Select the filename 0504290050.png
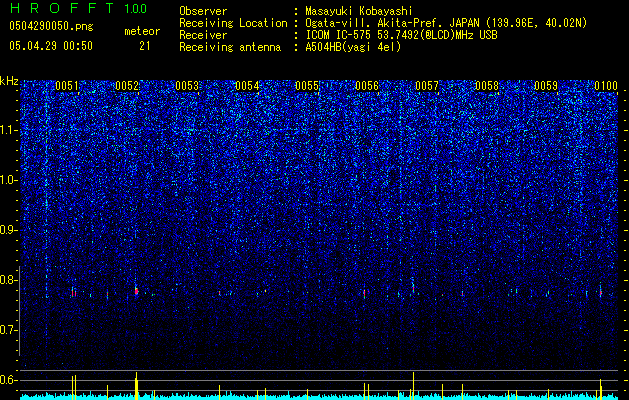The width and height of the screenshot is (629, 400). tap(51, 26)
